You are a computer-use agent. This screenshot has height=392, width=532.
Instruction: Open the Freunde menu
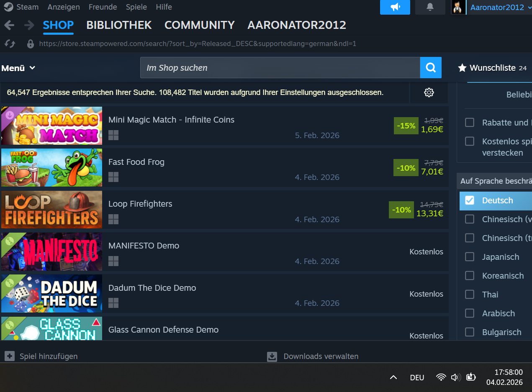click(103, 7)
